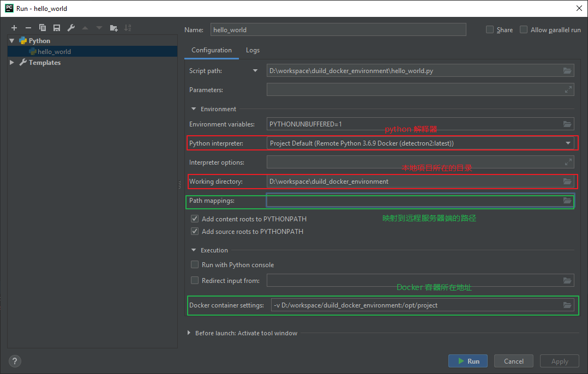Expand the Templates tree node
This screenshot has height=374, width=588.
tap(12, 62)
